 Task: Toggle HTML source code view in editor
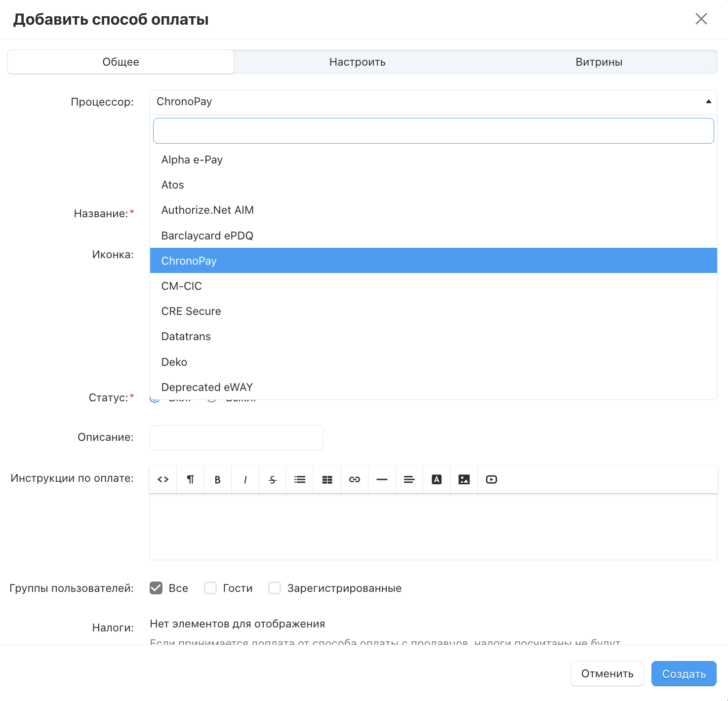click(x=163, y=479)
